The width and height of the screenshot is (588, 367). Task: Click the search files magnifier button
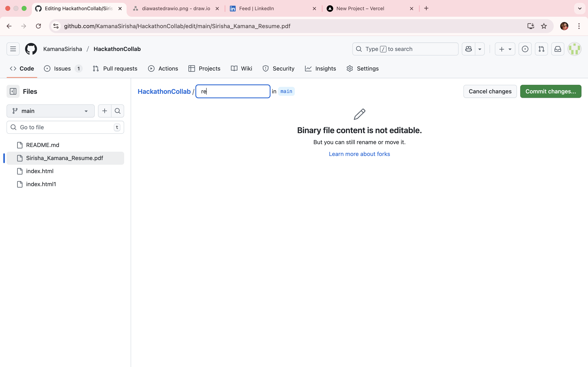click(x=118, y=111)
